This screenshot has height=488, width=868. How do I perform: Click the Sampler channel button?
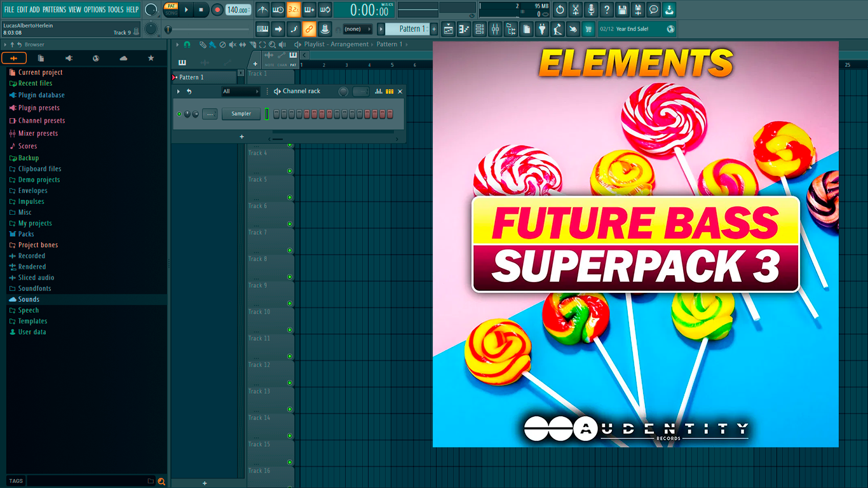pyautogui.click(x=241, y=114)
